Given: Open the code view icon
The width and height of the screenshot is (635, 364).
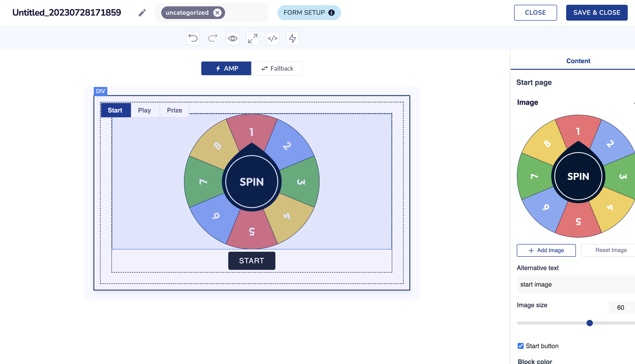Looking at the screenshot, I should coord(272,38).
